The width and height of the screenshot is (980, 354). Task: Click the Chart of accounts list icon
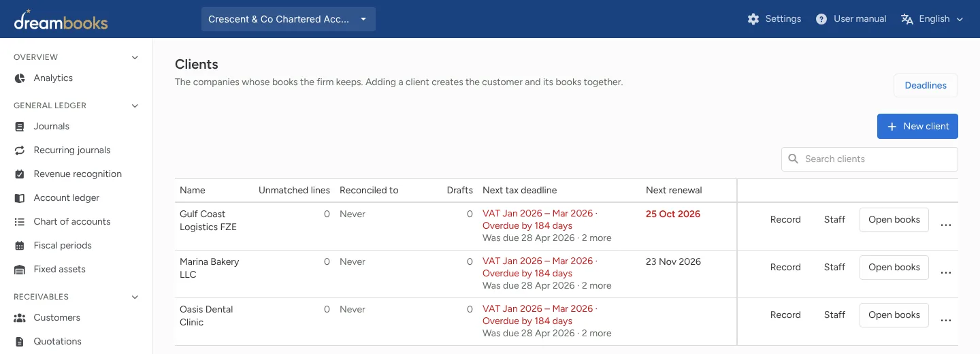tap(20, 222)
